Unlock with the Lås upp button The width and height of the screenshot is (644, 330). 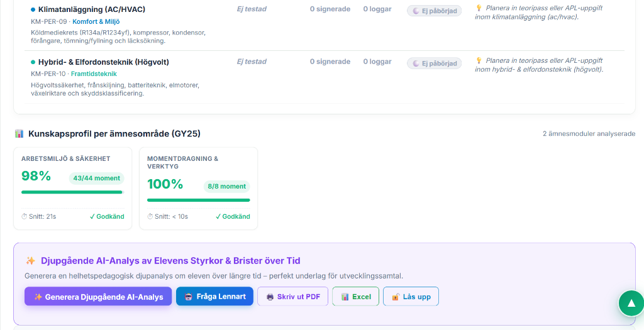click(x=411, y=296)
